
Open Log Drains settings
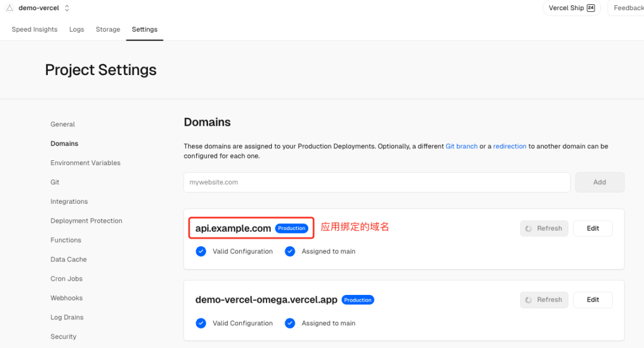pyautogui.click(x=67, y=317)
